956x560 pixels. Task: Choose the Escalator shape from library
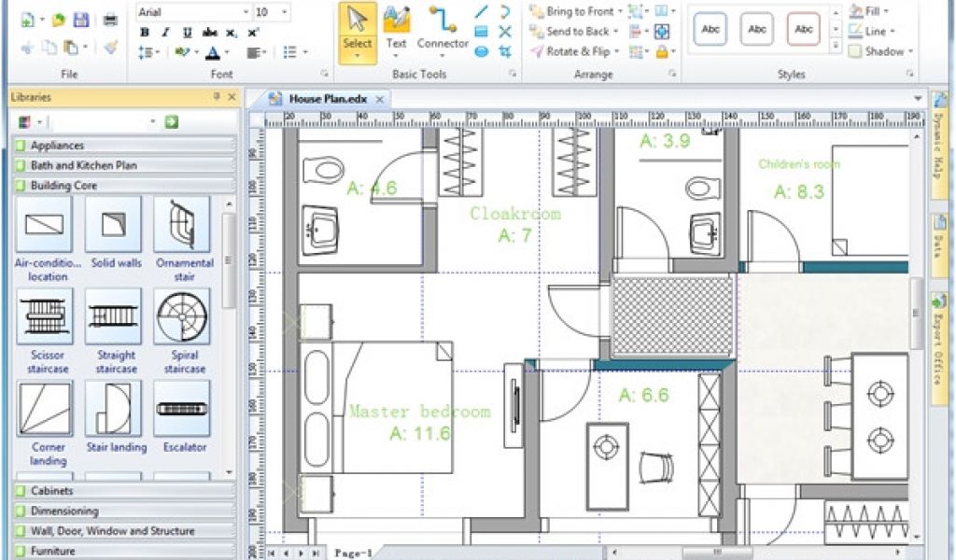[183, 409]
